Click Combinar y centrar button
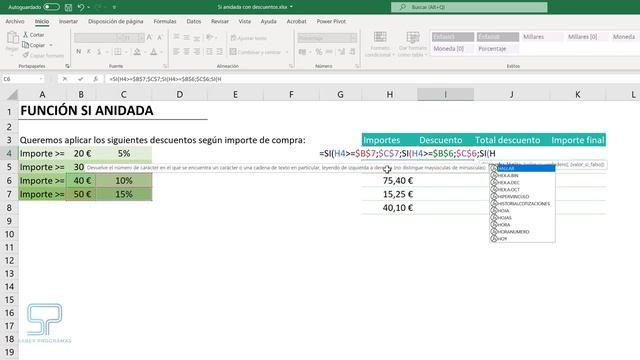Image resolution: width=640 pixels, height=360 pixels. (256, 52)
